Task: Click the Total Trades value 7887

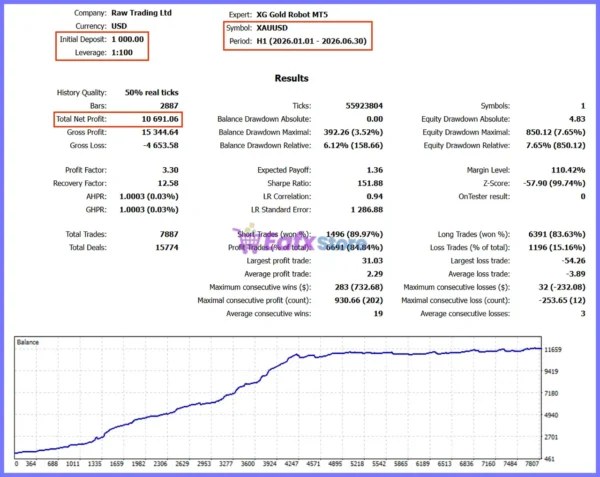Action: (169, 234)
